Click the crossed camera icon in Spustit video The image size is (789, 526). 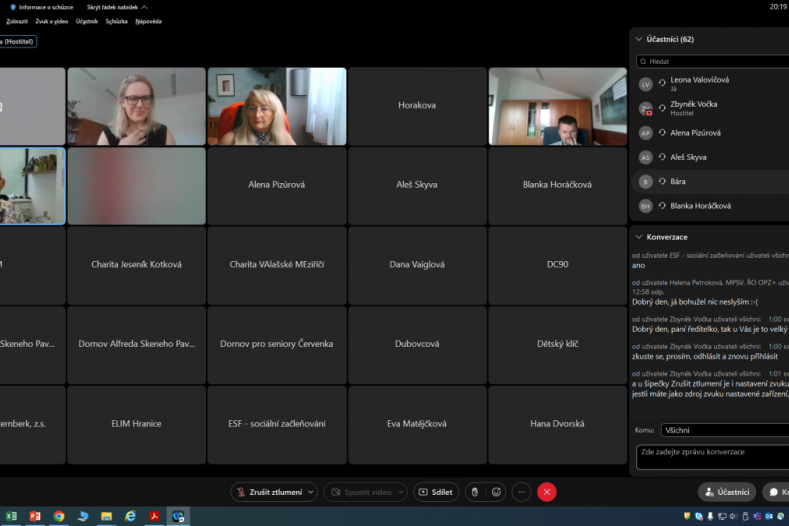pos(336,492)
